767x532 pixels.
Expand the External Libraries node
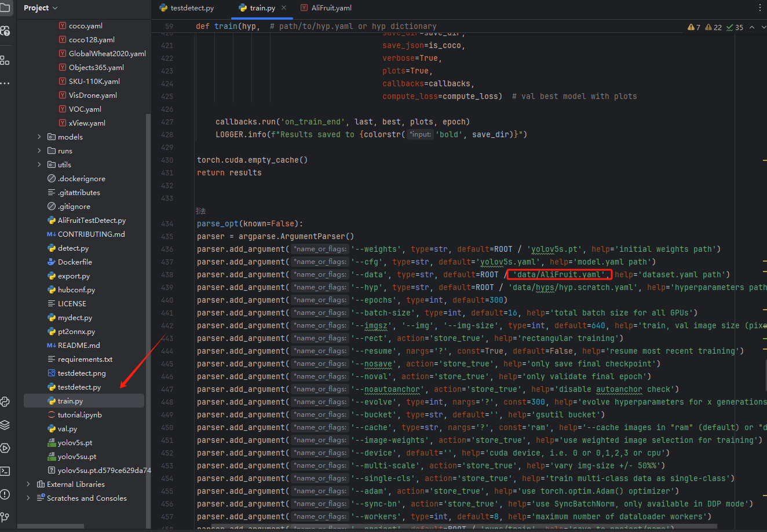click(28, 485)
